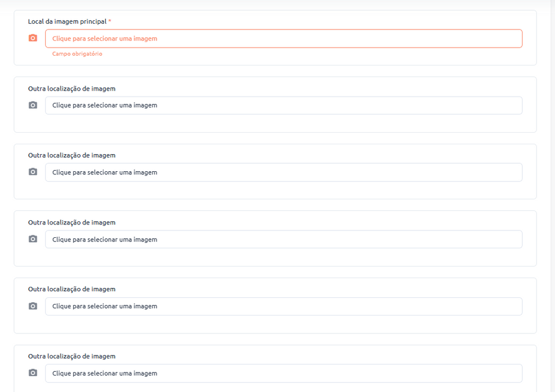This screenshot has height=392, width=555.
Task: Click camera icon in fifth 'Outra localização' card
Action: click(33, 373)
